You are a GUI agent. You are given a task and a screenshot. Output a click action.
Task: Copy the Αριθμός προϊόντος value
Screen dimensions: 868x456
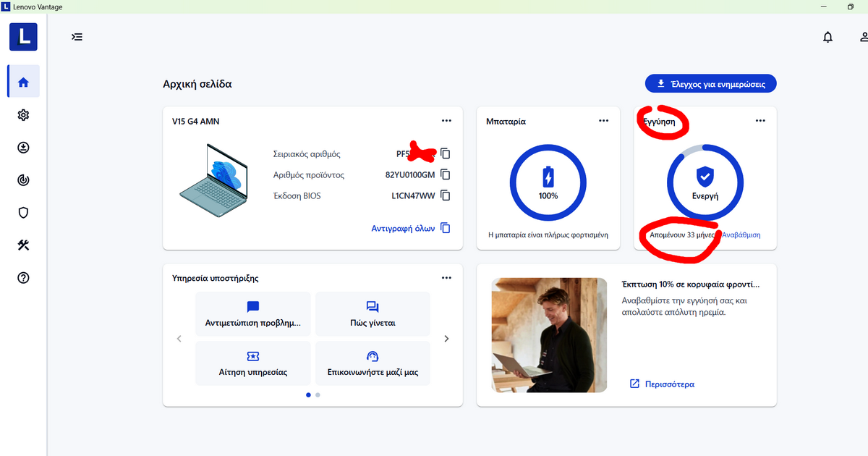tap(446, 174)
